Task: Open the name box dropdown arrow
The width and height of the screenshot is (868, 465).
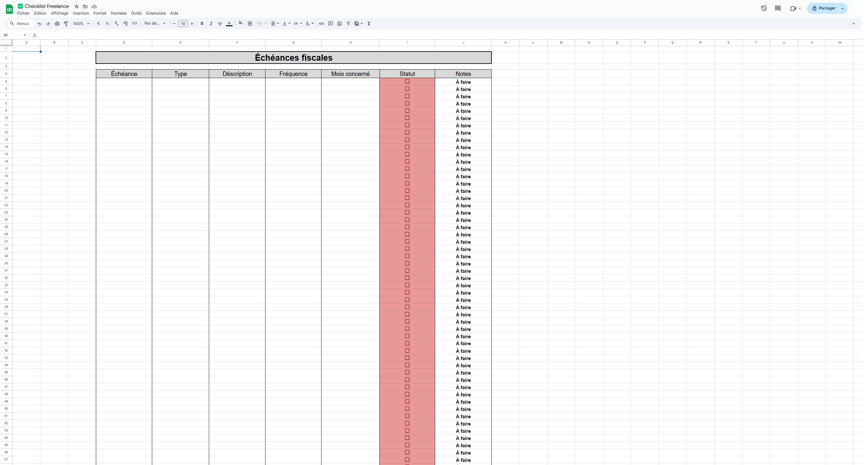Action: 25,35
